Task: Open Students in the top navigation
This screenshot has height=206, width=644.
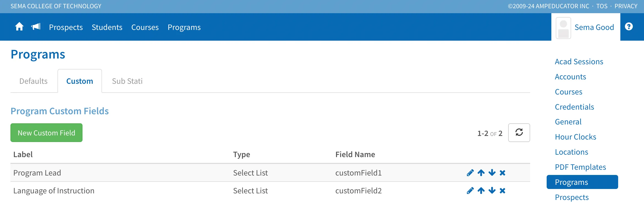Action: (107, 27)
